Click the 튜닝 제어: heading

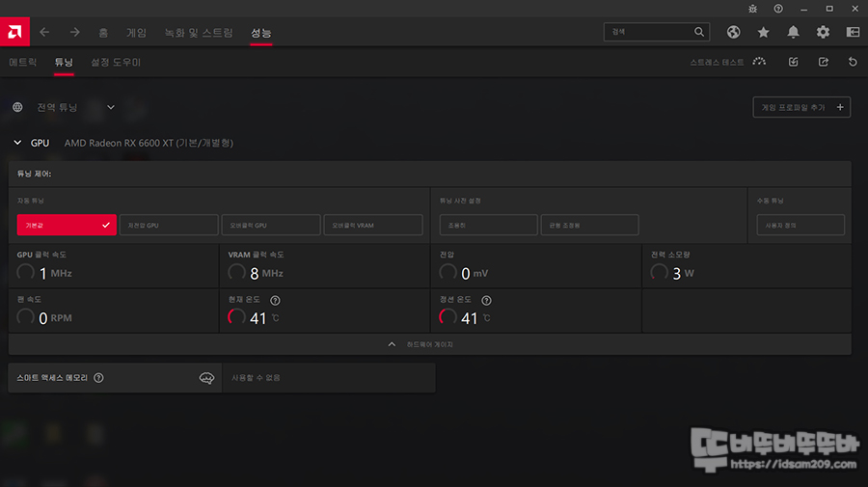[34, 174]
